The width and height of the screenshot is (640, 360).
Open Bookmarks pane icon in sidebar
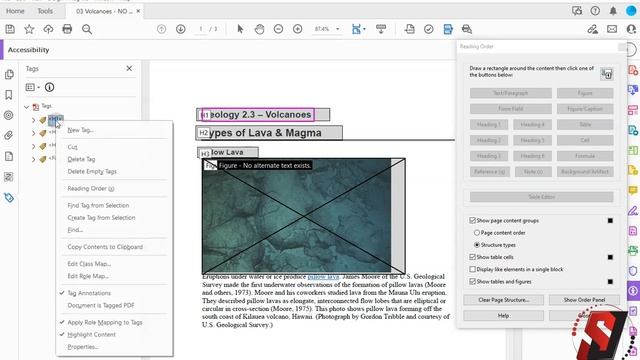[9, 95]
